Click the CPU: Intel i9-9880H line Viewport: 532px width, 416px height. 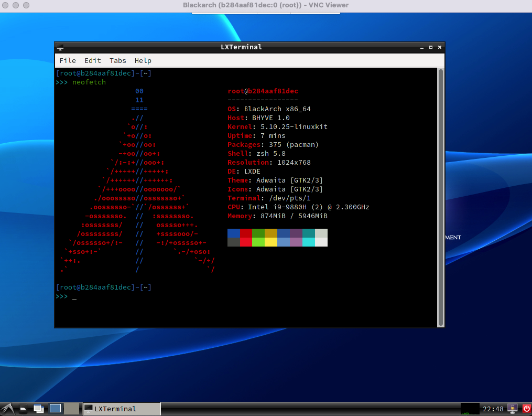click(298, 207)
